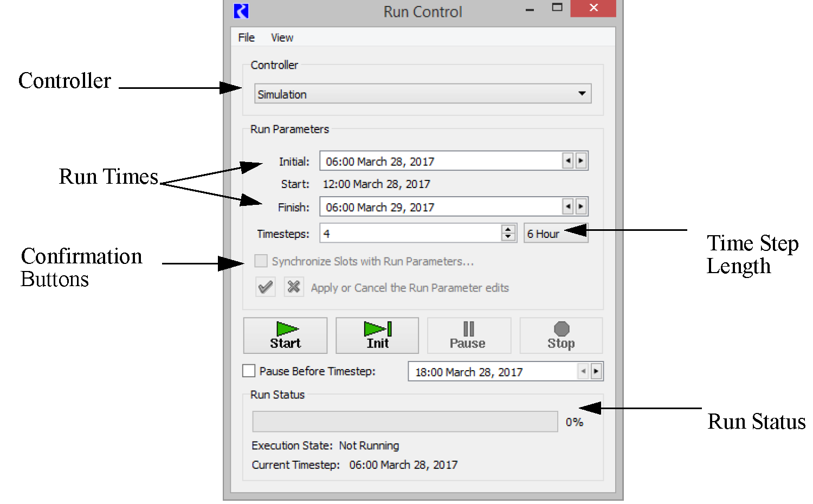Screen dimensions: 813x504
Task: Click the Stop run button
Action: pyautogui.click(x=561, y=335)
